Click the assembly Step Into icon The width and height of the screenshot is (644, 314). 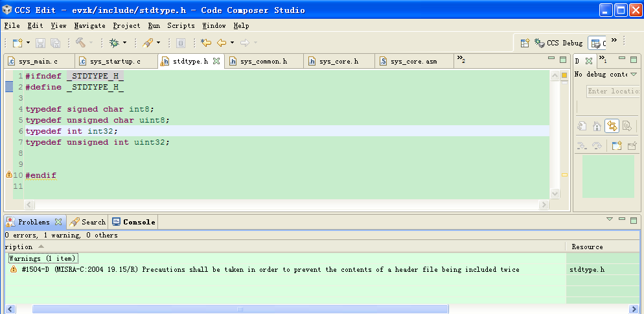pos(582,145)
